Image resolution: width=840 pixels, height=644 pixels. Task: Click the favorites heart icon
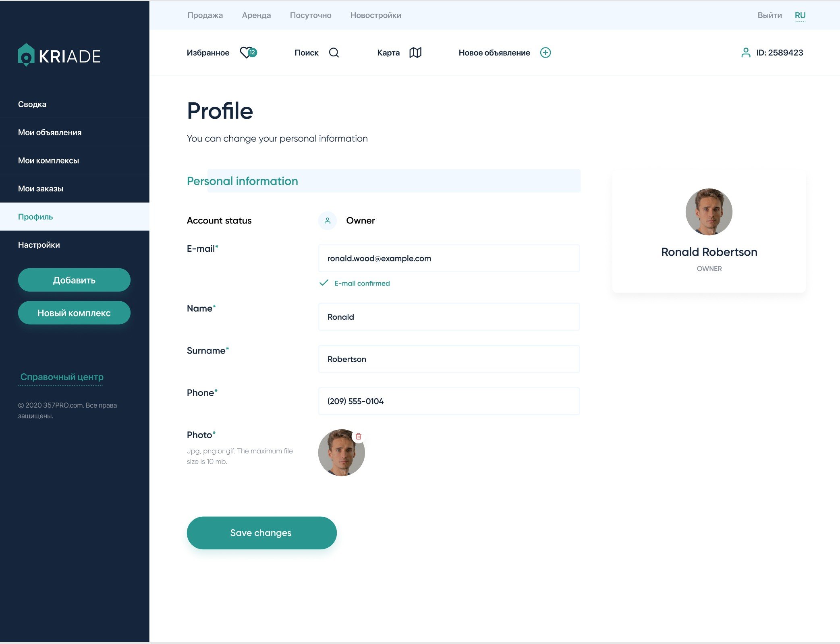[247, 53]
